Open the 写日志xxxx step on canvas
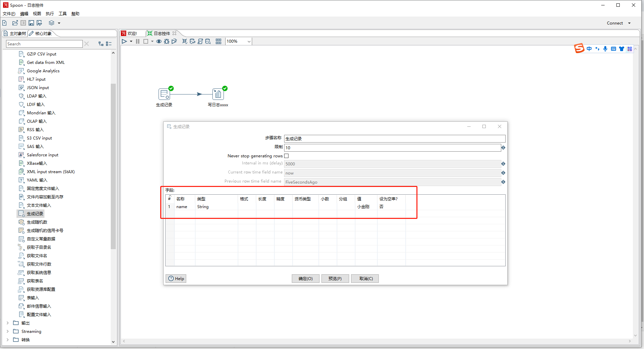Image resolution: width=644 pixels, height=349 pixels. point(218,94)
